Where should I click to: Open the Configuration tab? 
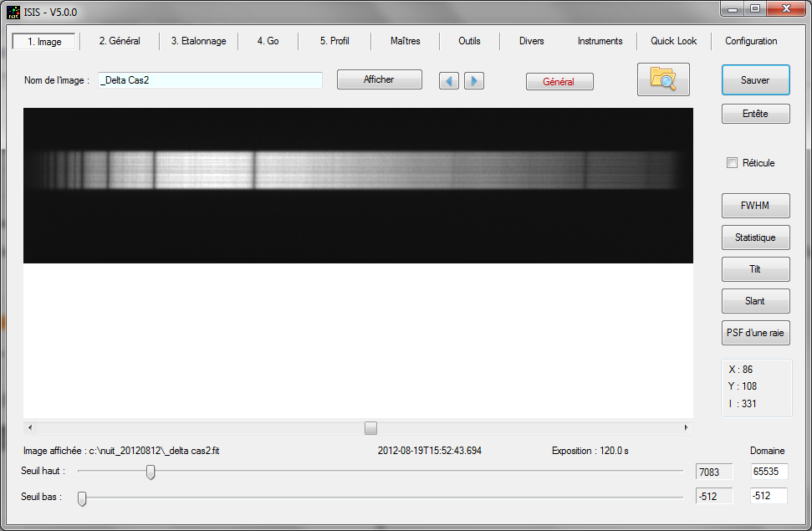coord(751,41)
